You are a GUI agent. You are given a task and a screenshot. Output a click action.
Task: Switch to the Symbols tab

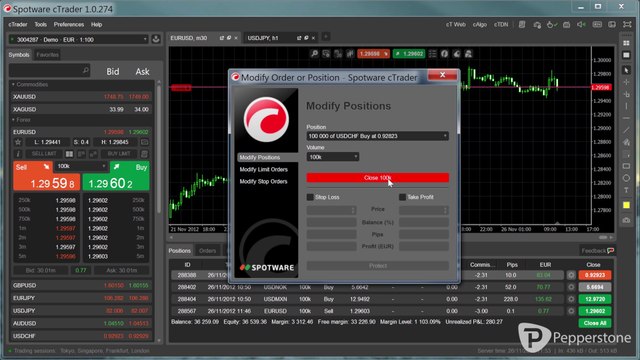coord(19,55)
